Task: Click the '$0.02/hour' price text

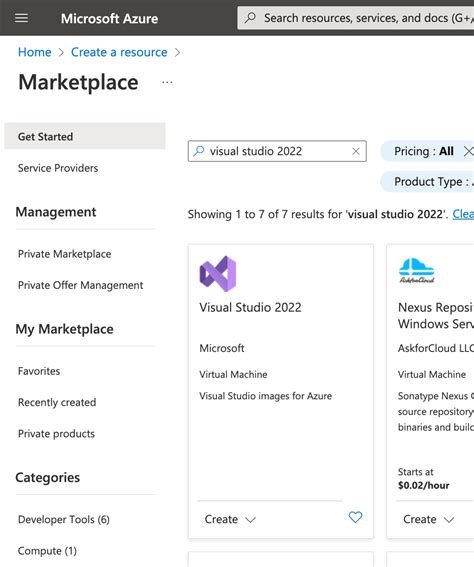Action: pos(423,485)
